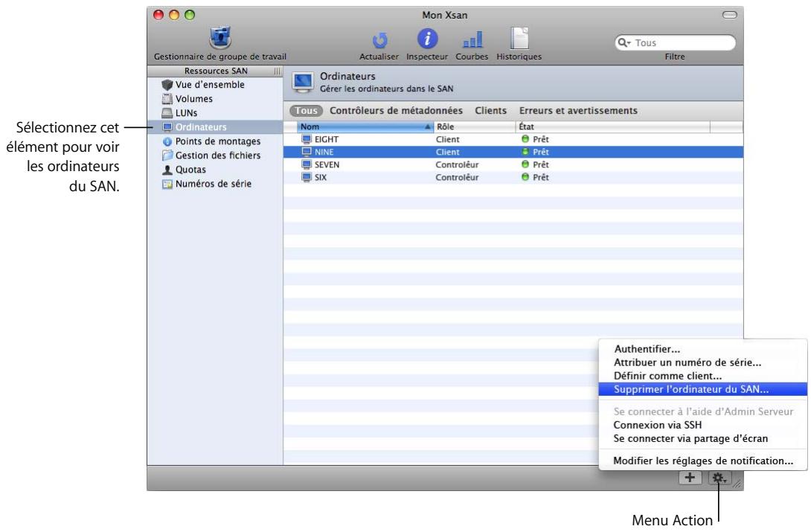Click the computer icon beside SEVEN

pyautogui.click(x=307, y=164)
